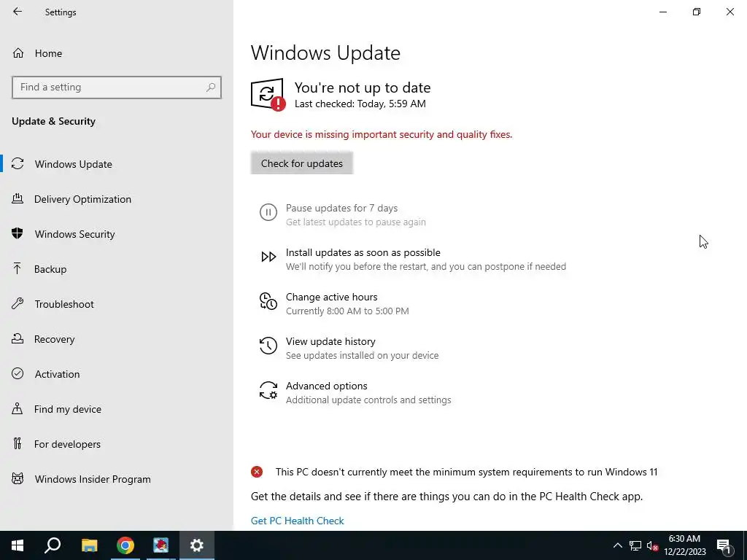
Task: Minimize the Settings window
Action: tap(662, 12)
